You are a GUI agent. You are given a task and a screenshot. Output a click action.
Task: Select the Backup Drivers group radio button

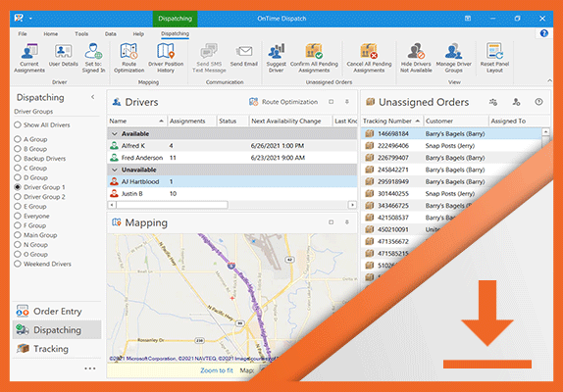[18, 158]
